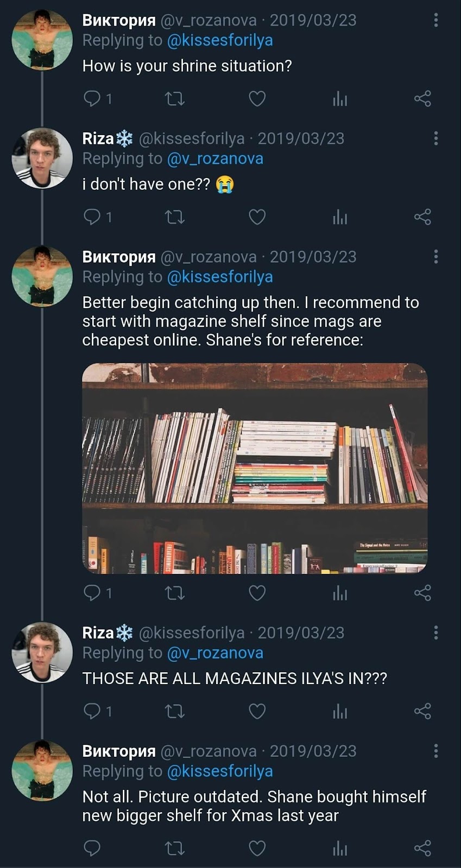Open three-dot menu on the last tweet
Image resolution: width=461 pixels, height=868 pixels.
435,751
